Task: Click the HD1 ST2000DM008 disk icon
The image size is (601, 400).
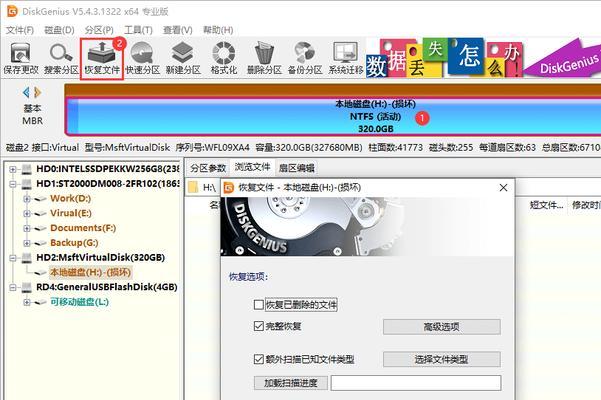Action: (26, 184)
